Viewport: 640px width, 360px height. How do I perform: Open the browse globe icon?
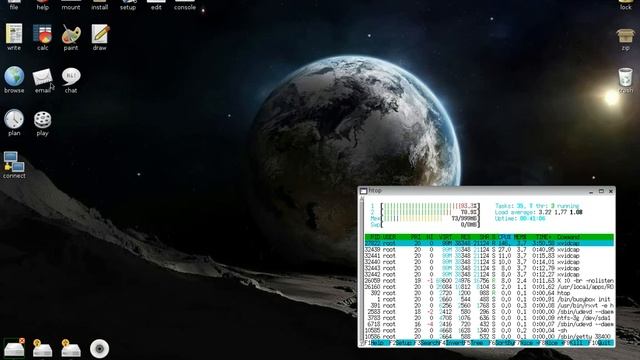[14, 80]
